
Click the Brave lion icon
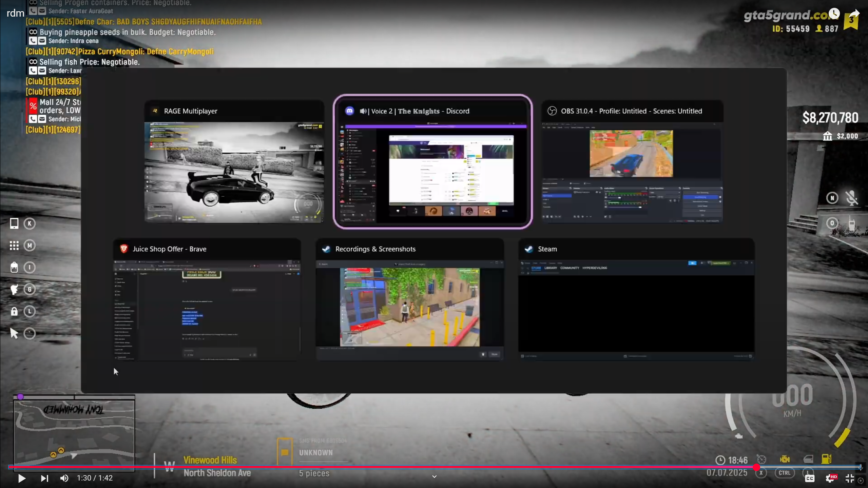pyautogui.click(x=124, y=249)
